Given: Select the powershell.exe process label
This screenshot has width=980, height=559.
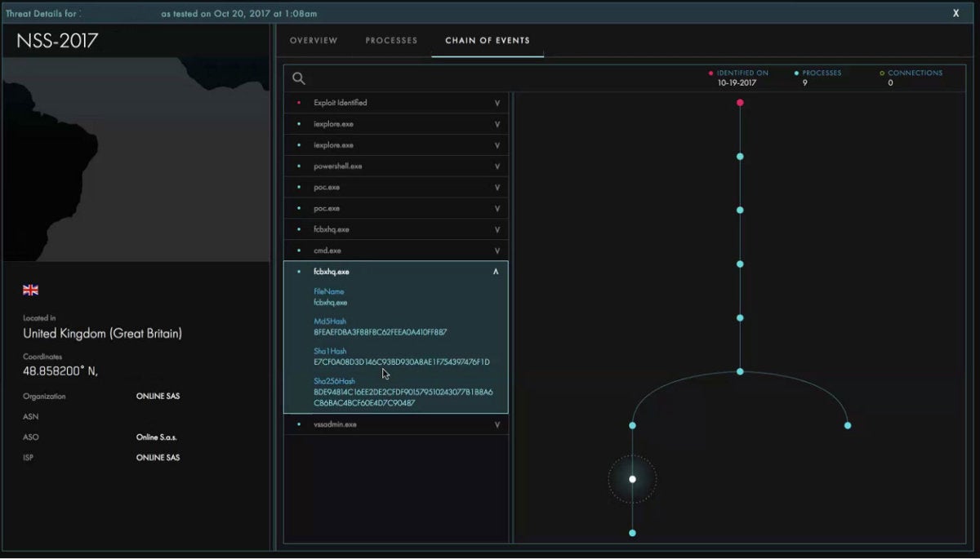Looking at the screenshot, I should pos(338,166).
